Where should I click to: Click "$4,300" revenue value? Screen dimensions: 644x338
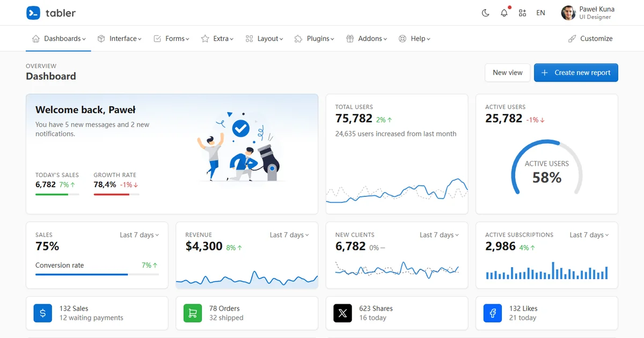click(204, 246)
